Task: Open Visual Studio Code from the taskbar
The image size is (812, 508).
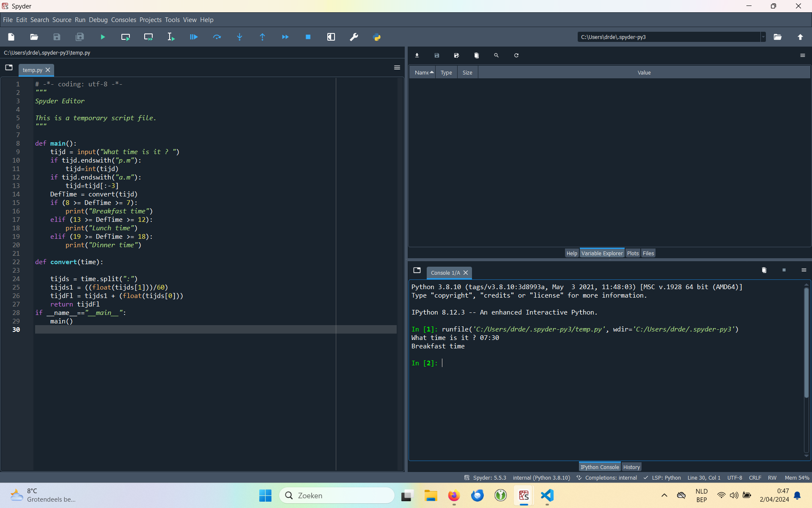Action: (547, 495)
